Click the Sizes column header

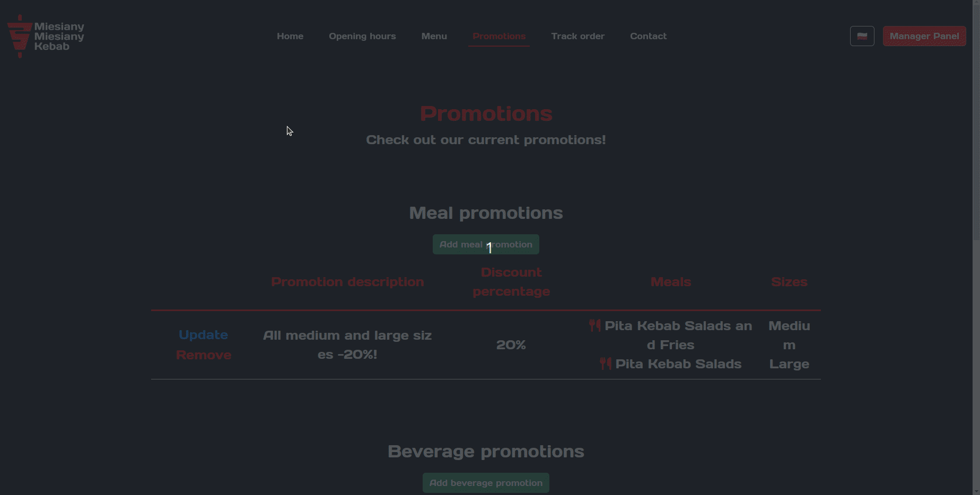pos(789,282)
